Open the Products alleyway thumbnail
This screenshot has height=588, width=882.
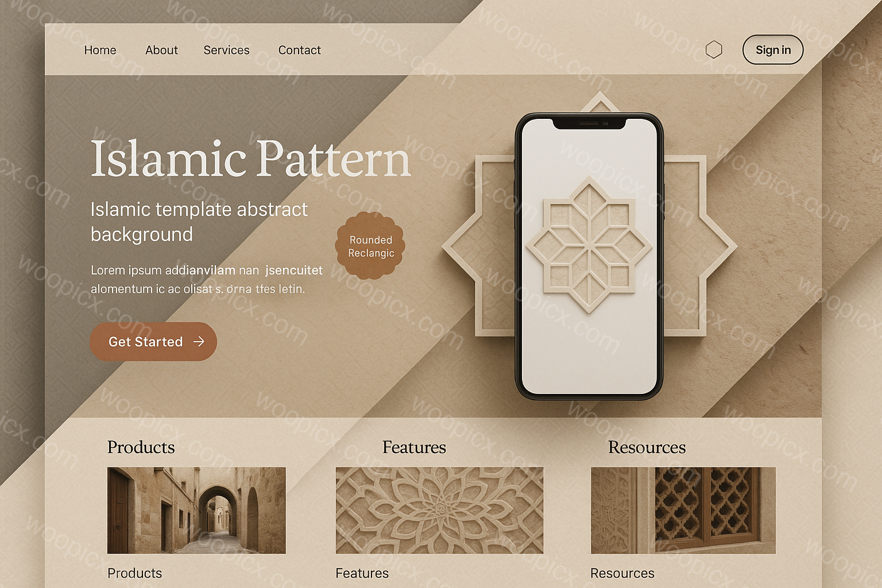[196, 510]
